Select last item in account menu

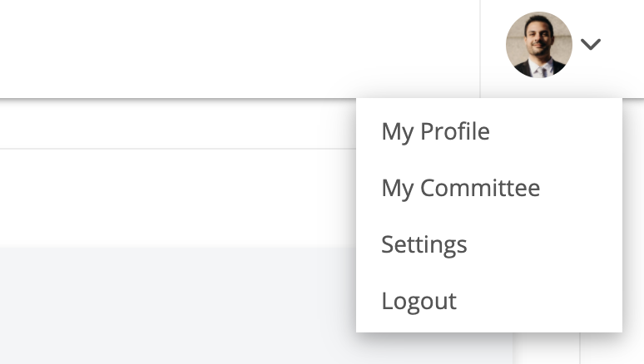419,301
